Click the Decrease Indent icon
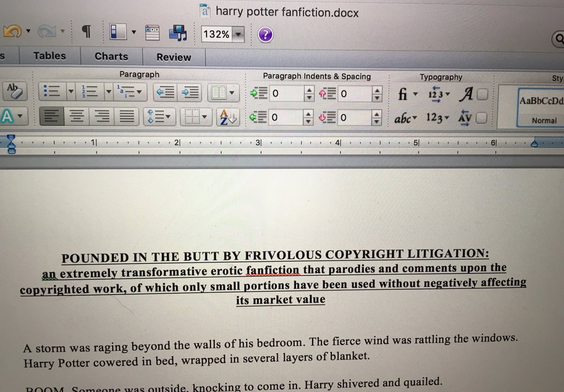This screenshot has width=564, height=392. pyautogui.click(x=166, y=92)
